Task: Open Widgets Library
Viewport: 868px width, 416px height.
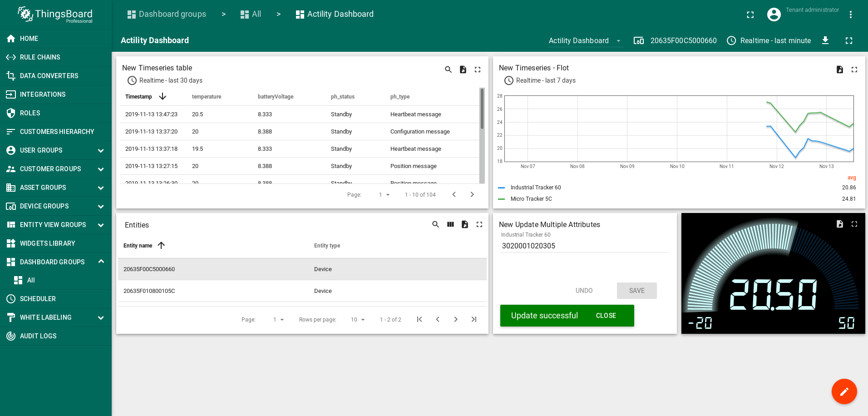Action: (56, 243)
